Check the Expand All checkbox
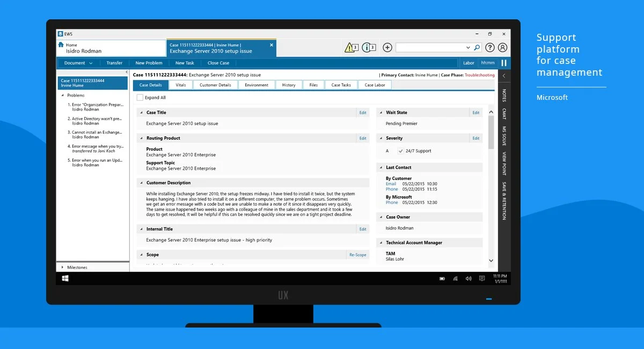 pyautogui.click(x=140, y=98)
